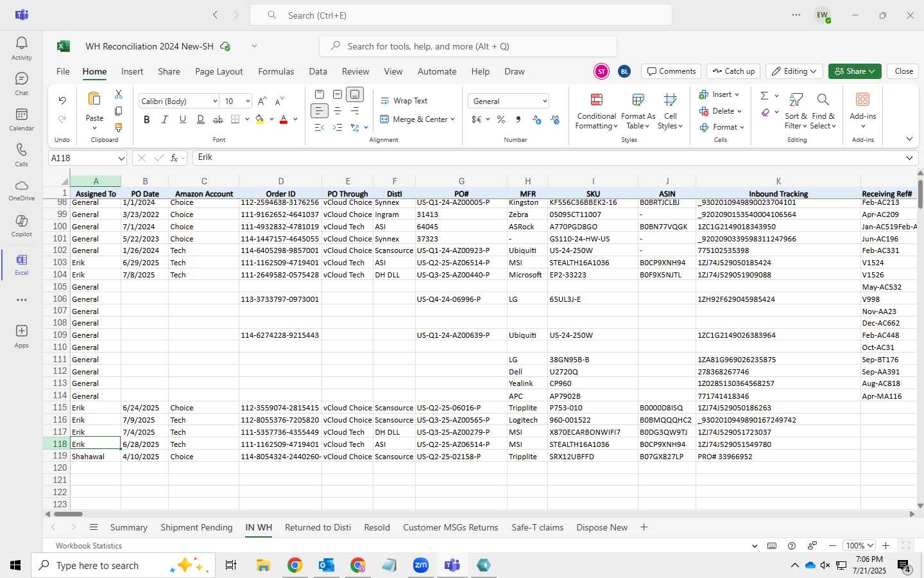Screen dimensions: 924x578
Task: Click the Cut scissors icon
Action: pos(119,94)
